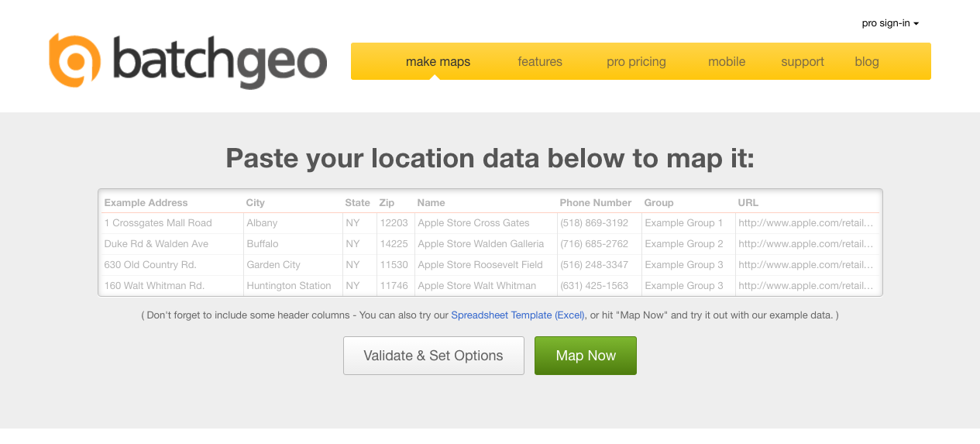
Task: Click the phone (518) 869-3192 cell
Action: (600, 223)
